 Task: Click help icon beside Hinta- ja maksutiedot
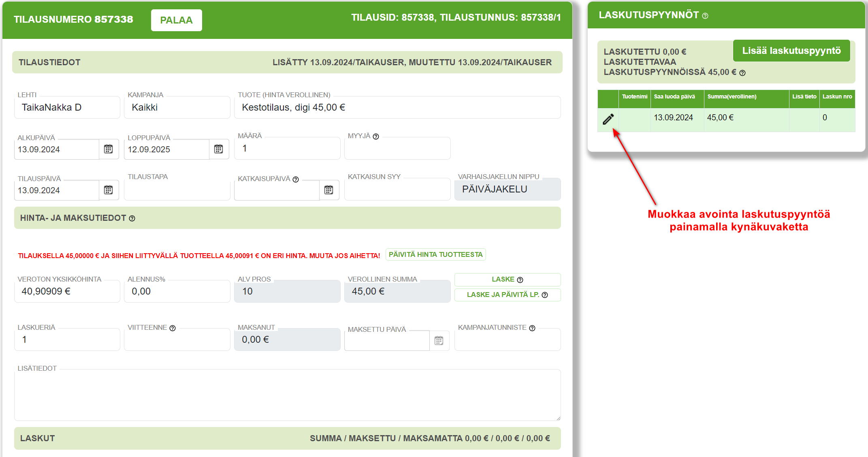[x=132, y=218]
